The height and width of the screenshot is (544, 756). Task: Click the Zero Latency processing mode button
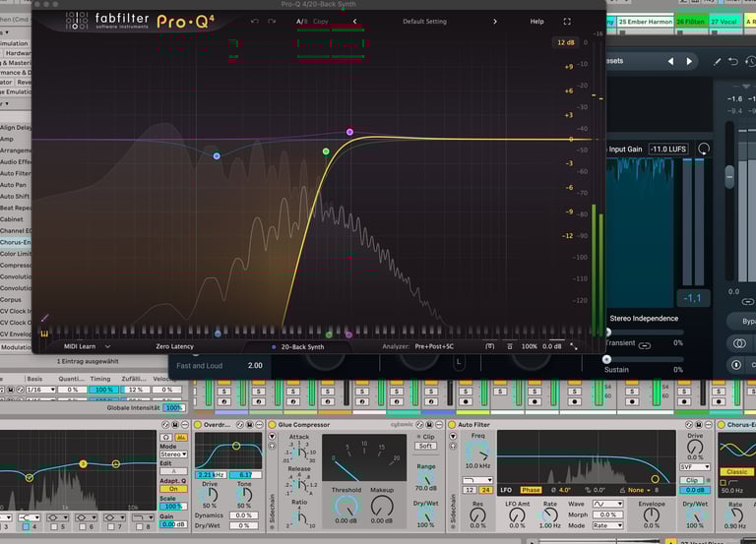coord(174,346)
